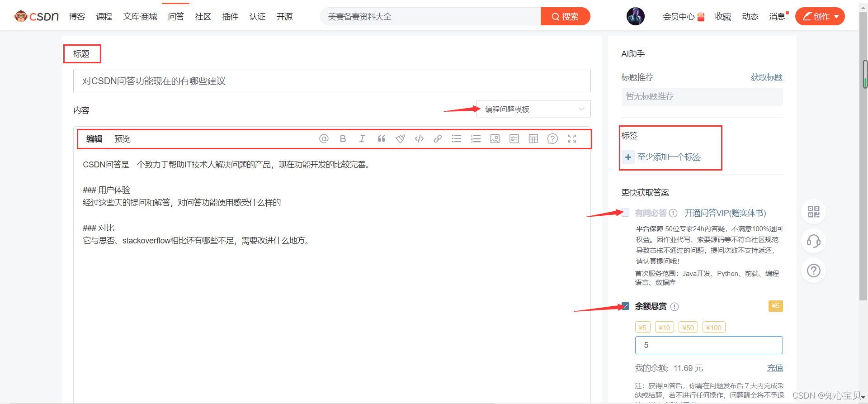
Task: Click the plus icon to add a tag
Action: coord(628,157)
